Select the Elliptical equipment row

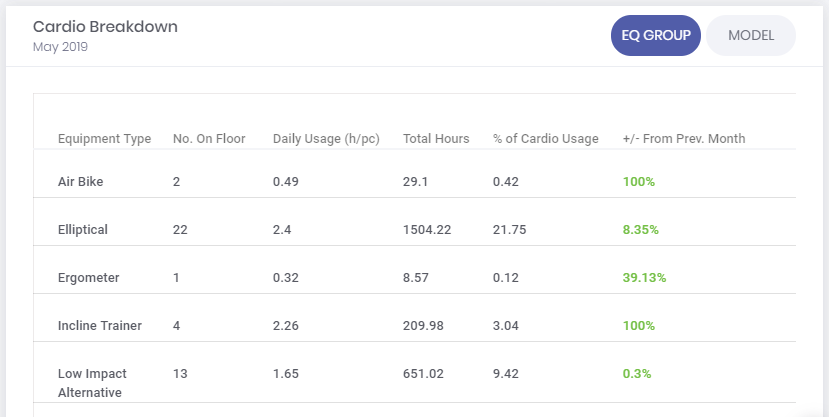[x=83, y=230]
